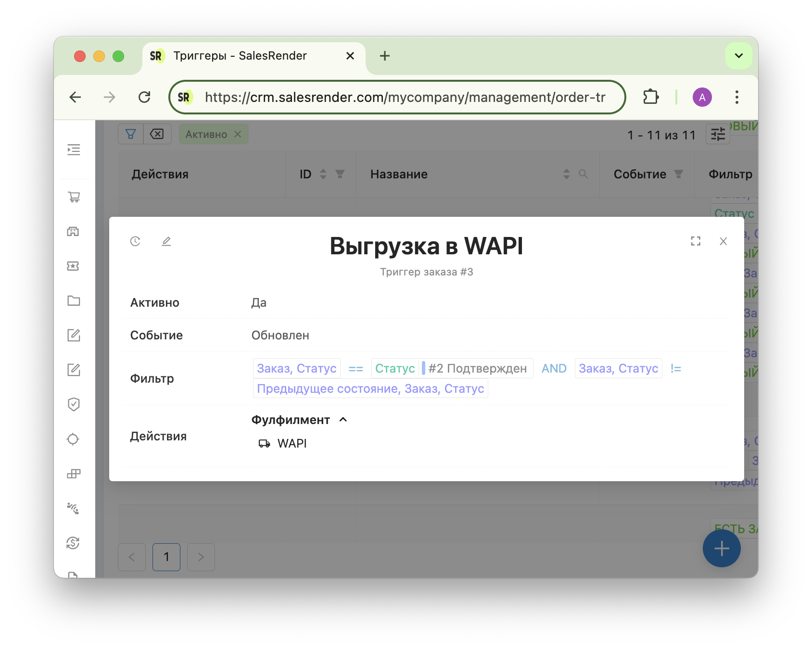Open the profile avatar A
This screenshot has width=812, height=649.
pos(702,97)
